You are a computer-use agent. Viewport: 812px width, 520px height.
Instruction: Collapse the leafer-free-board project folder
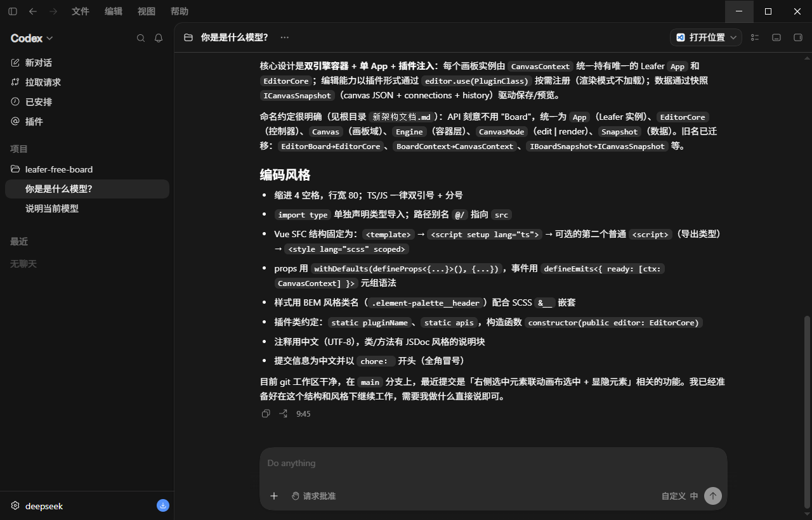87,169
